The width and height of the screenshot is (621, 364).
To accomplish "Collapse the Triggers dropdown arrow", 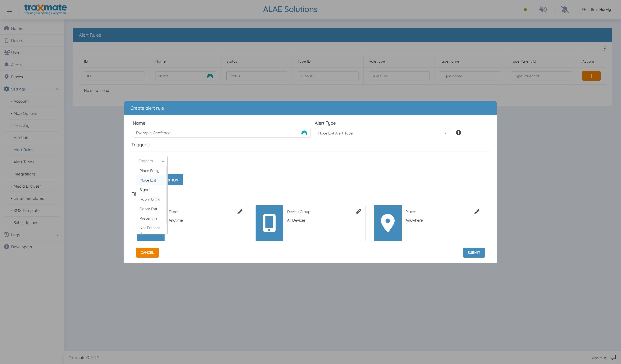I will tap(163, 161).
